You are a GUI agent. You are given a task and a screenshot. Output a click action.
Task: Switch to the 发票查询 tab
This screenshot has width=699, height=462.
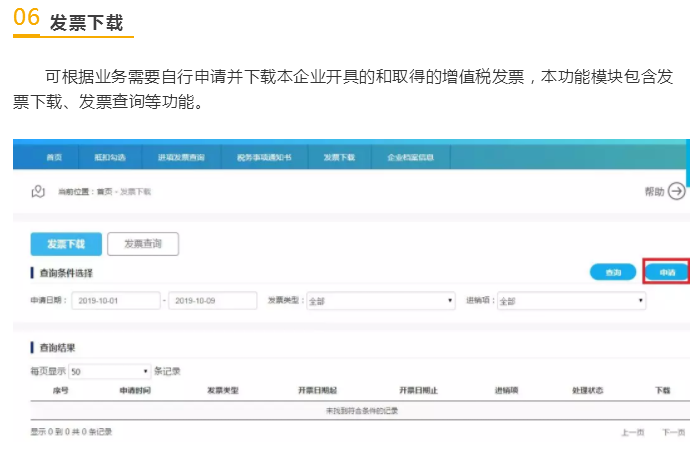(x=143, y=244)
